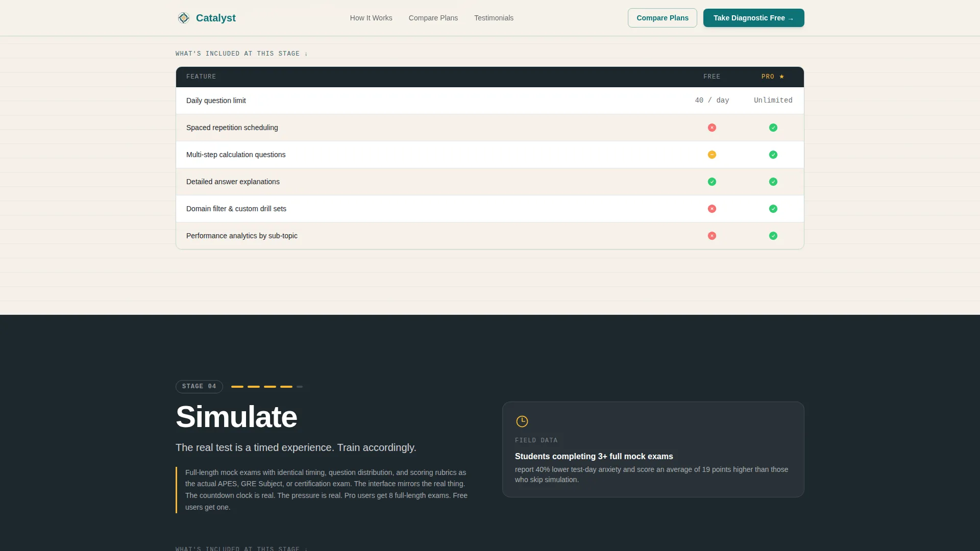This screenshot has width=980, height=551.
Task: Click 'Daily question limit' row label
Action: pyautogui.click(x=216, y=101)
